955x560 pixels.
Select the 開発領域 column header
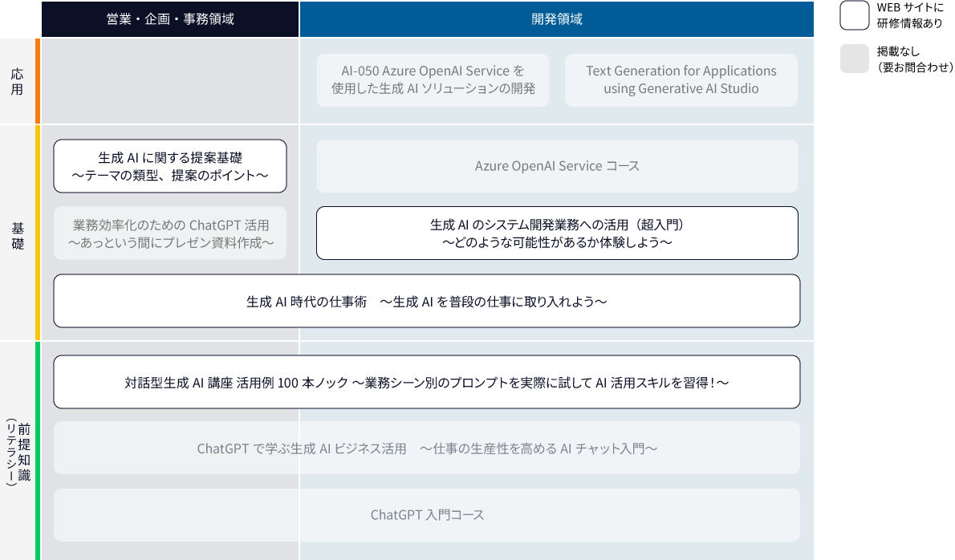[557, 19]
